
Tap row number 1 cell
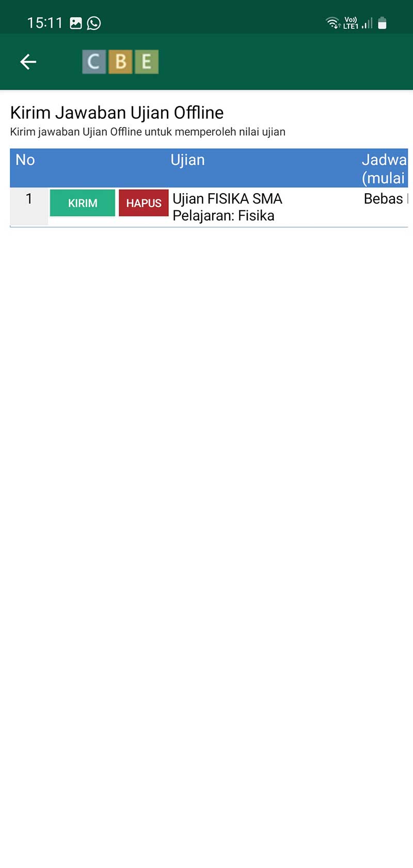coord(29,206)
